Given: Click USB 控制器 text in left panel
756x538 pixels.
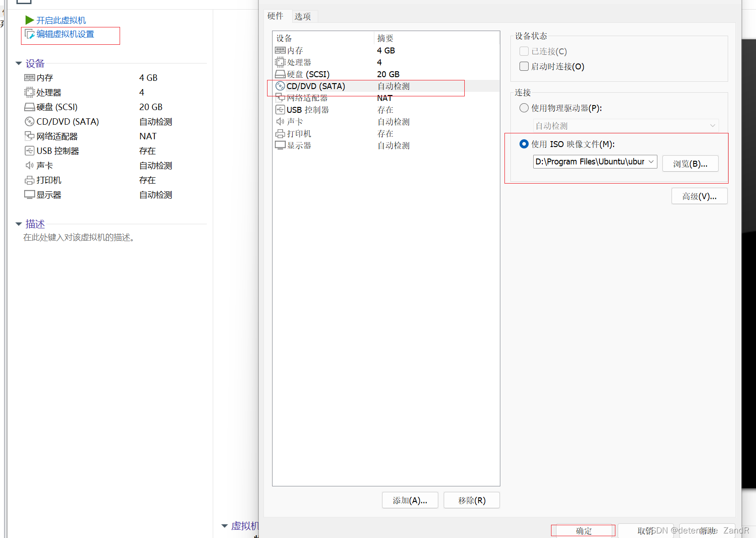Looking at the screenshot, I should coord(58,151).
